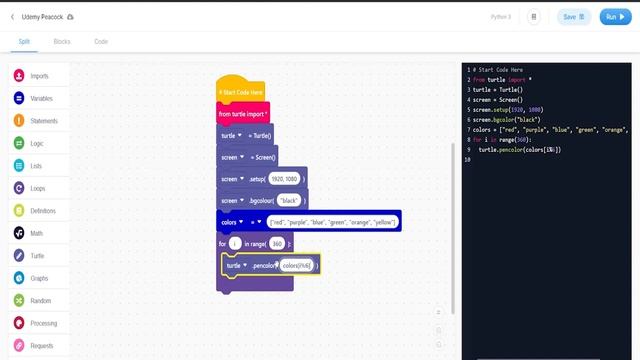Open variable dropdown on the screen .setup block
The height and width of the screenshot is (360, 640).
[x=242, y=178]
